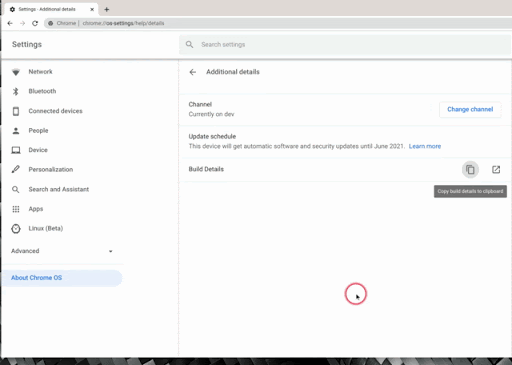The height and width of the screenshot is (365, 512).
Task: Click the Search and Assistant magnifier icon
Action: click(x=16, y=189)
